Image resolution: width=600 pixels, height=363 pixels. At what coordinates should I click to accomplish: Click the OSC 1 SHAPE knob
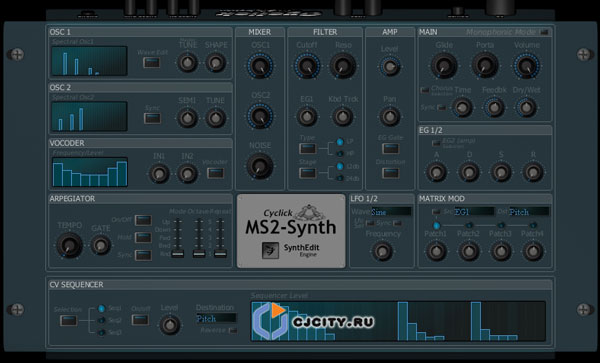point(215,62)
